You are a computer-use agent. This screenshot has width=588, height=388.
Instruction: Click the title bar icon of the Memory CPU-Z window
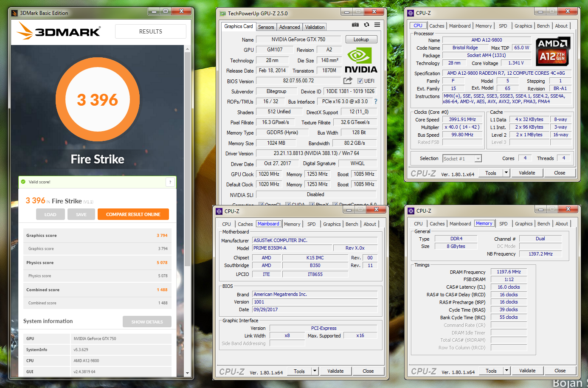[x=411, y=211]
